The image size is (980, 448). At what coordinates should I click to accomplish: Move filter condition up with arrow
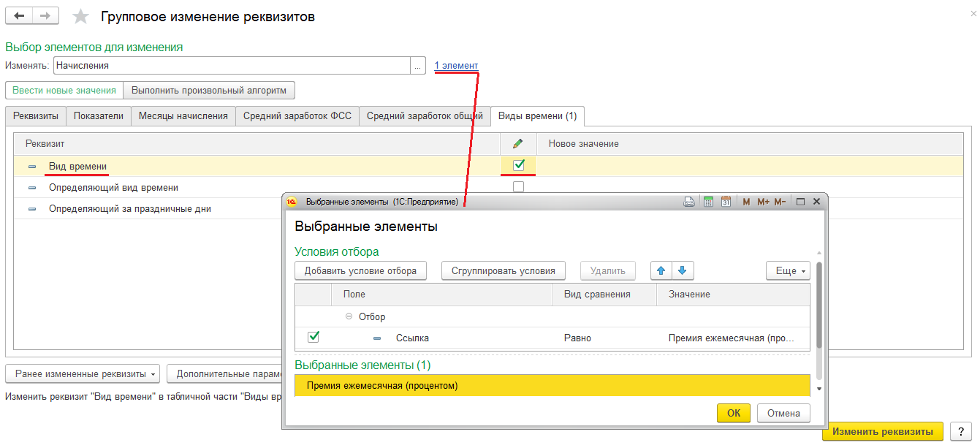pos(661,270)
